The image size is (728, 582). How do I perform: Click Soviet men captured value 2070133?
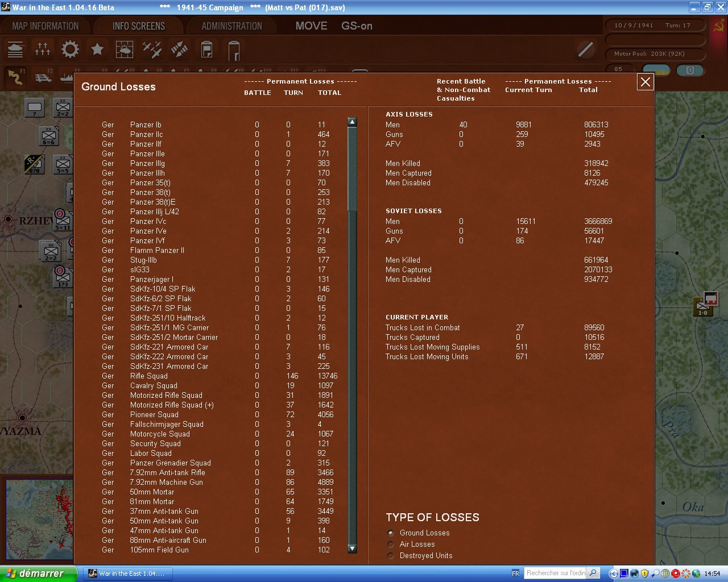[x=598, y=269]
